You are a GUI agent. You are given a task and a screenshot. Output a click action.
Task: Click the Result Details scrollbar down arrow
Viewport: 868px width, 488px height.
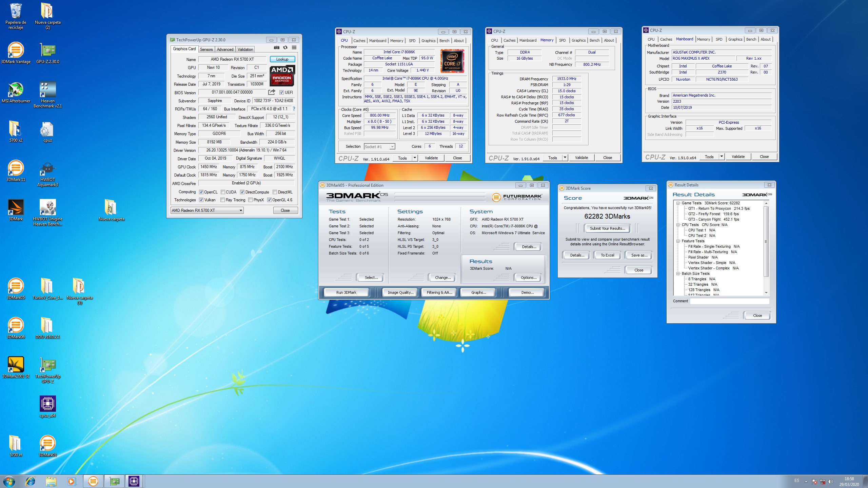[766, 293]
